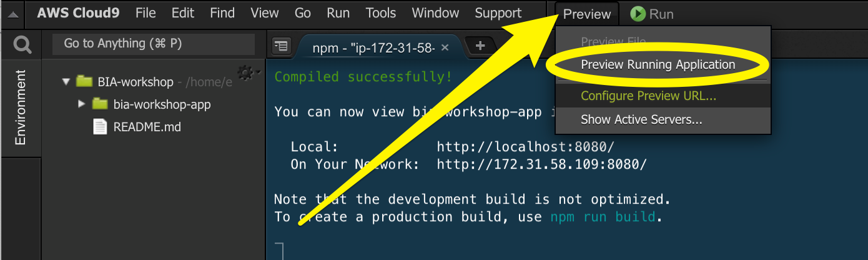The image size is (868, 260).
Task: Select Preview Running Application
Action: (x=658, y=64)
